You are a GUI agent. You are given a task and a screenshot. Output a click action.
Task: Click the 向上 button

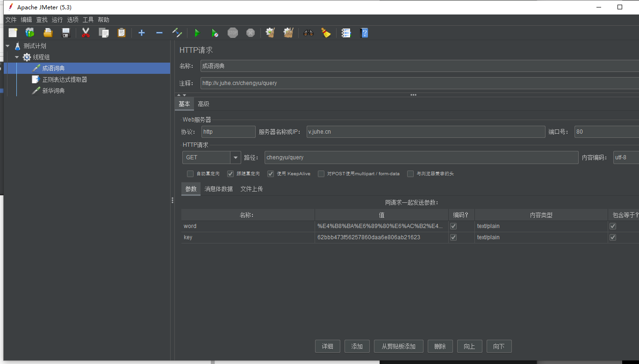tap(470, 346)
